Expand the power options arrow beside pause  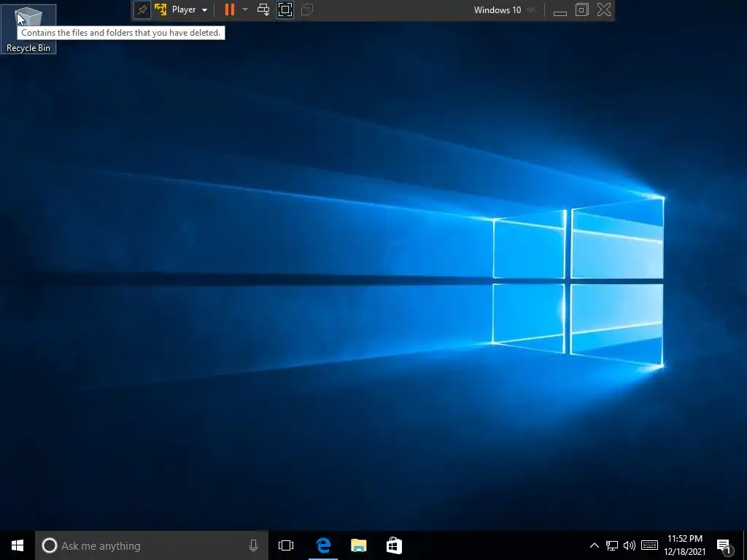pyautogui.click(x=245, y=9)
